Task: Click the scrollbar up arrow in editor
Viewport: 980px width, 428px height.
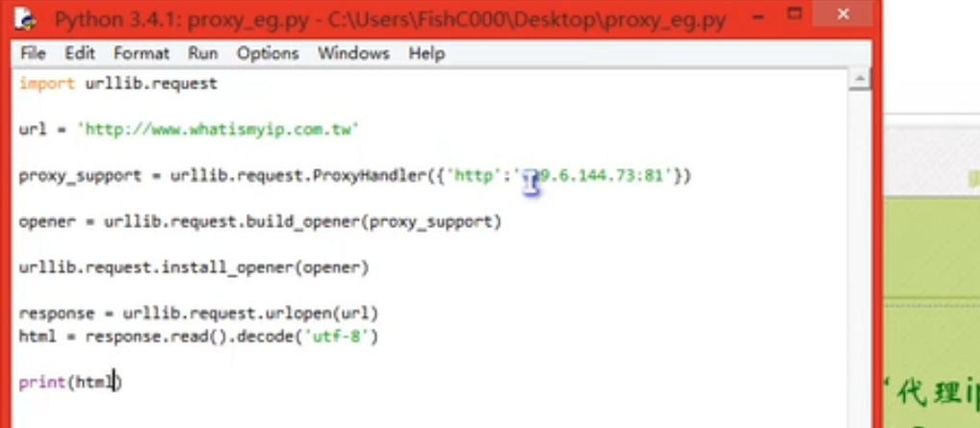Action: tap(860, 80)
